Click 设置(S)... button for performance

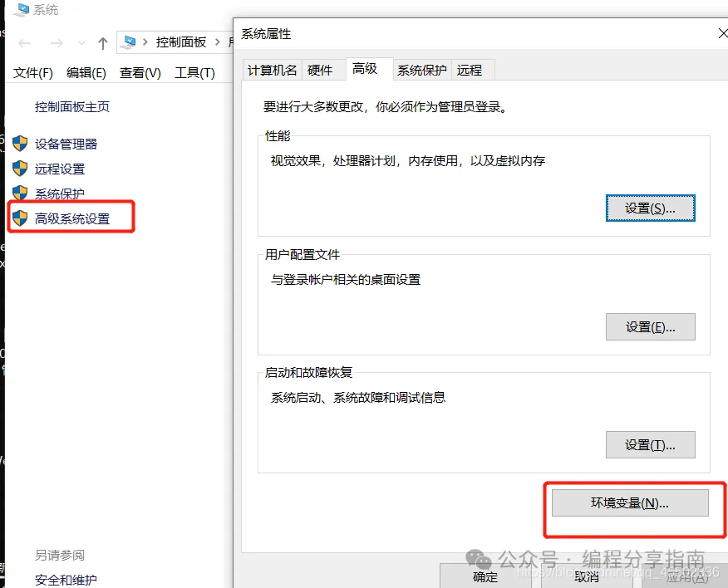651,208
